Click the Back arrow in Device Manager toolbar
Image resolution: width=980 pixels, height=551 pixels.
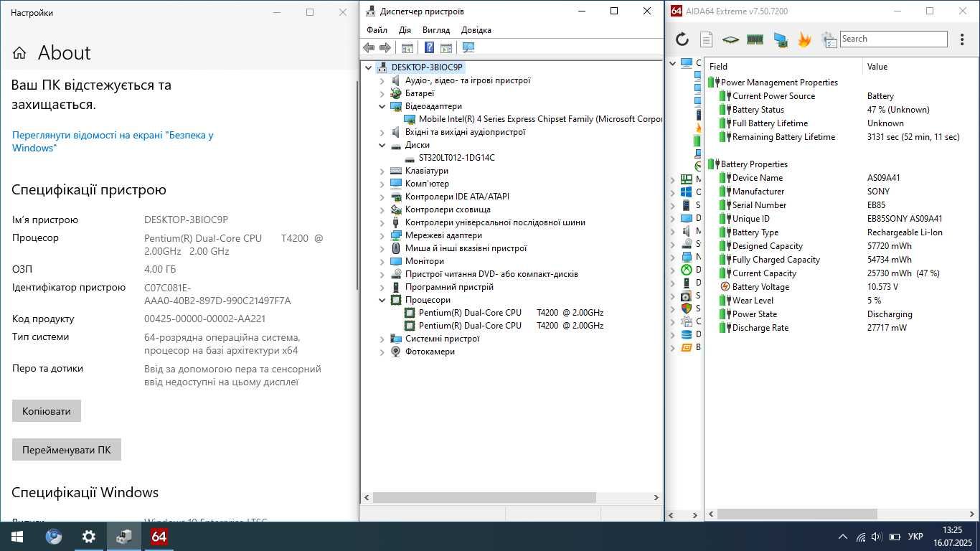(x=369, y=48)
